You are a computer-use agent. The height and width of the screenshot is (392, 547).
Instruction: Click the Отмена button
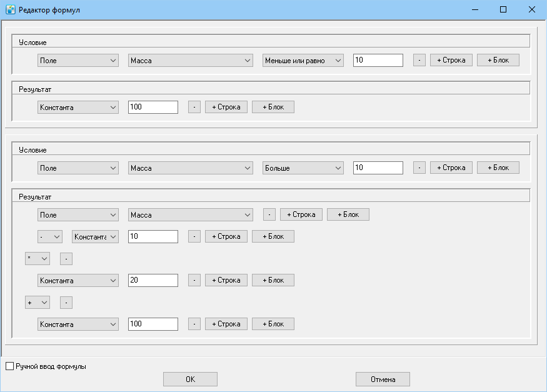point(383,379)
